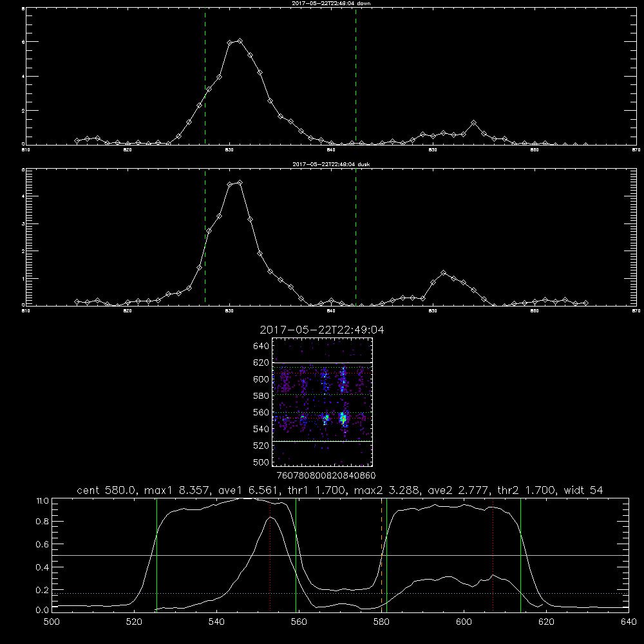Click the dotted horizontal threshold line in the bottom plot
The width and height of the screenshot is (644, 644).
[341, 593]
